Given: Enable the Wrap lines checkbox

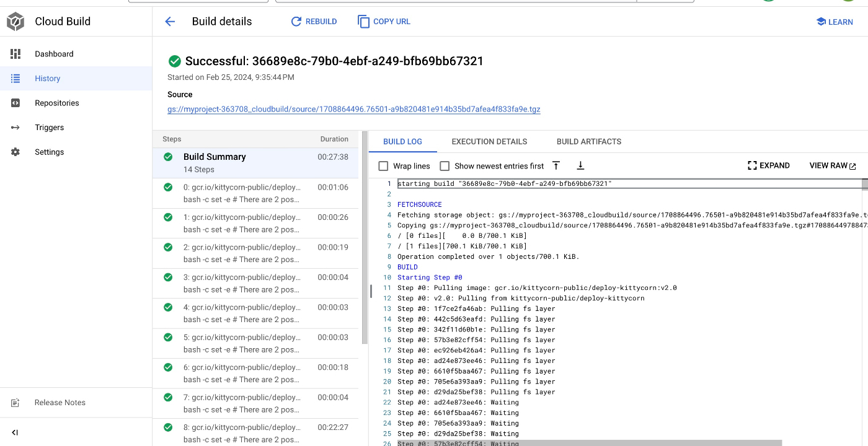Looking at the screenshot, I should (x=383, y=166).
